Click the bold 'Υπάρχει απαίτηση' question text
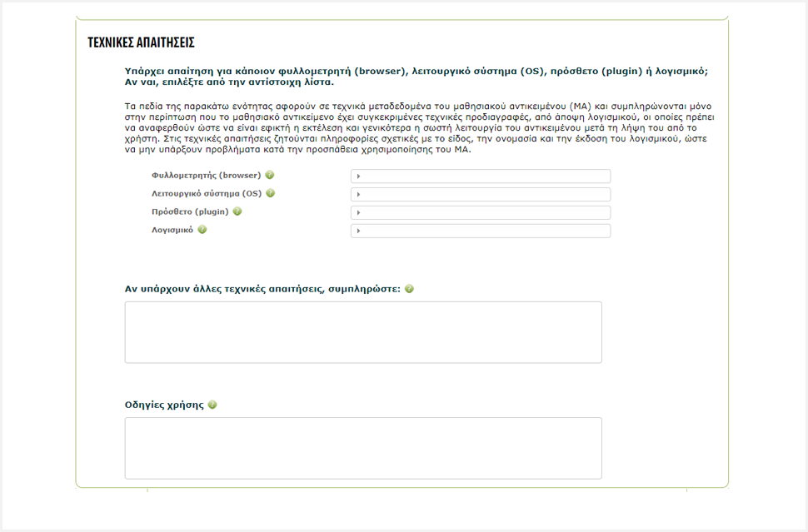The image size is (808, 532). [x=416, y=72]
